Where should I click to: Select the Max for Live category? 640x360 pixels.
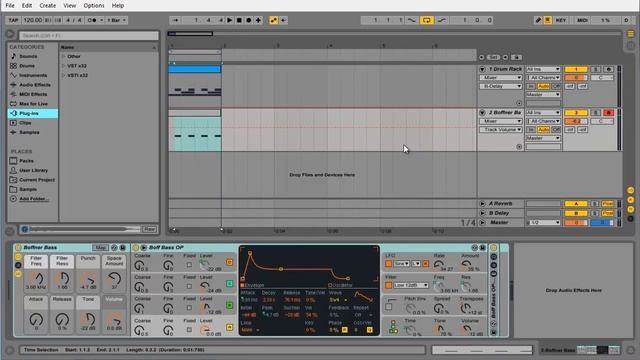pos(33,104)
